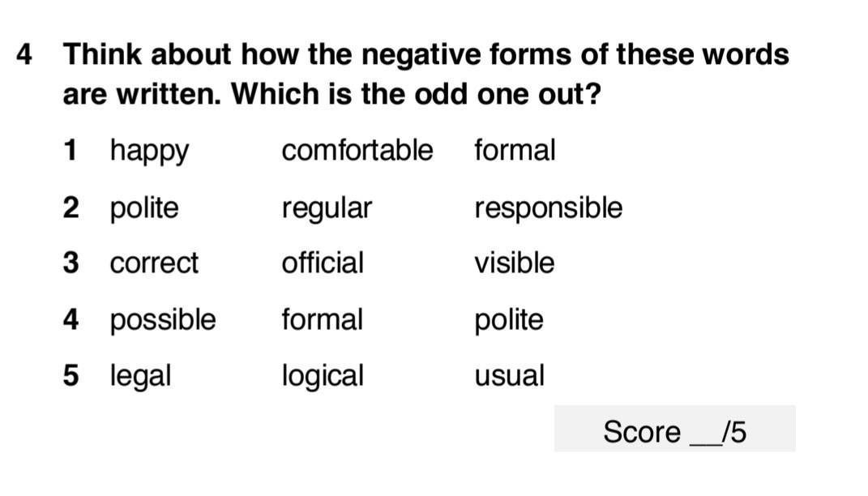Pick the word 'visible'
The height and width of the screenshot is (496, 868).
(x=515, y=263)
